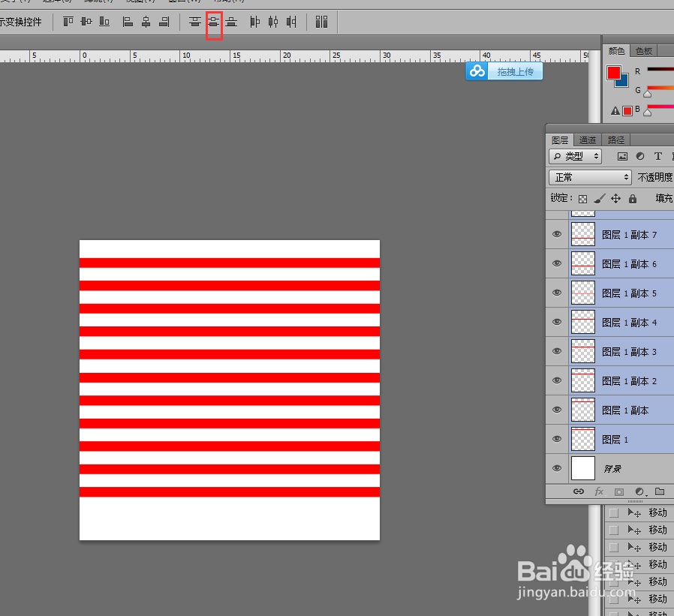This screenshot has height=616, width=674.
Task: Lock transparent pixels of layer
Action: 583,199
